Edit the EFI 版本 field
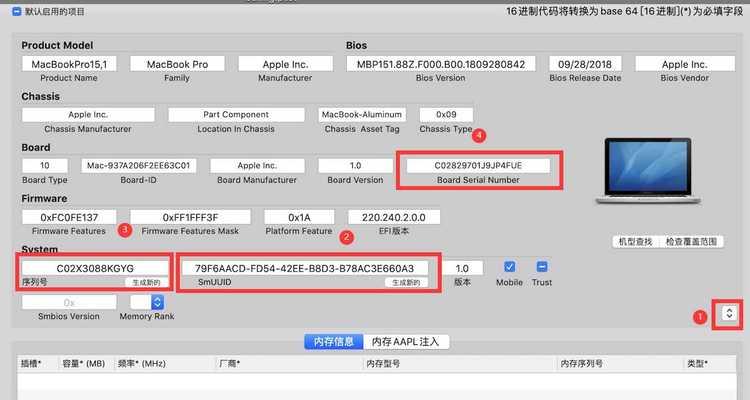Image resolution: width=750 pixels, height=400 pixels. point(394,217)
